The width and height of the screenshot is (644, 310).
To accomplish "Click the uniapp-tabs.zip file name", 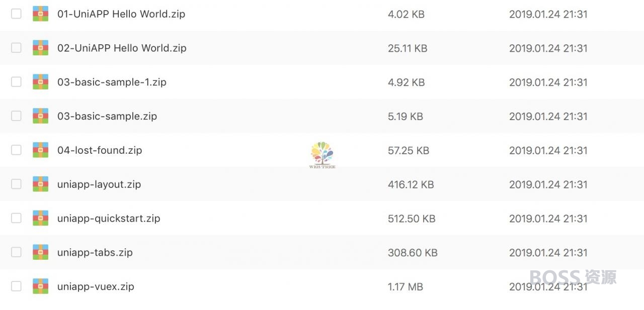I will tap(95, 252).
